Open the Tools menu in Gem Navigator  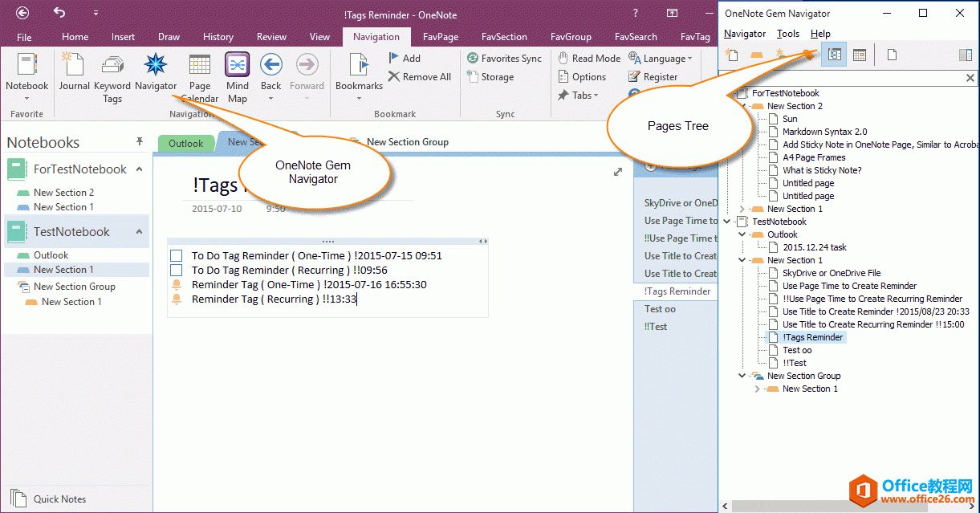pyautogui.click(x=788, y=34)
